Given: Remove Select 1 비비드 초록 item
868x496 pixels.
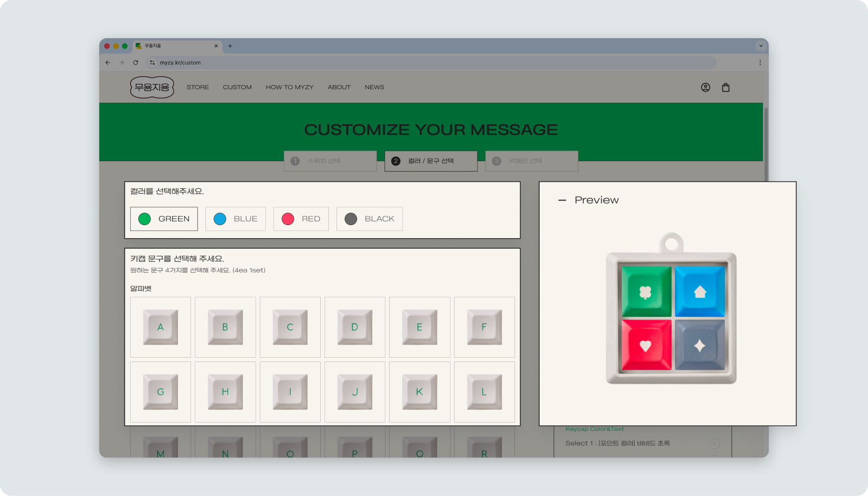Looking at the screenshot, I should 715,443.
